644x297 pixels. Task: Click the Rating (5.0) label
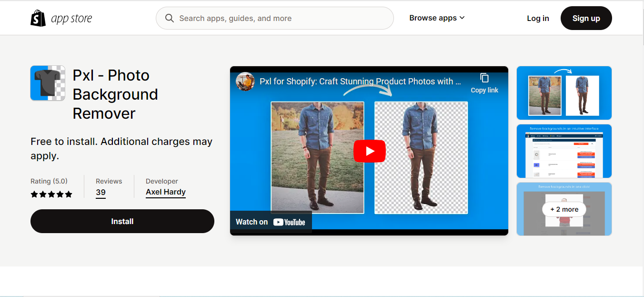point(49,181)
